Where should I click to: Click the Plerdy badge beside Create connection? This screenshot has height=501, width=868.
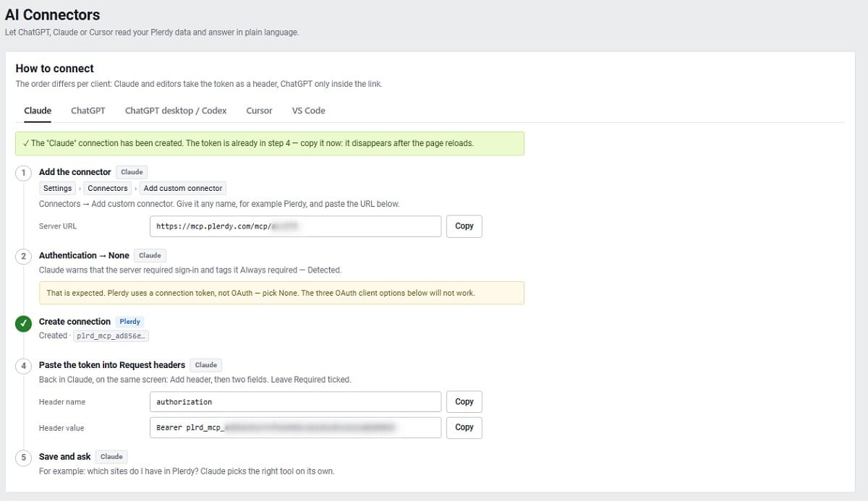click(x=130, y=322)
